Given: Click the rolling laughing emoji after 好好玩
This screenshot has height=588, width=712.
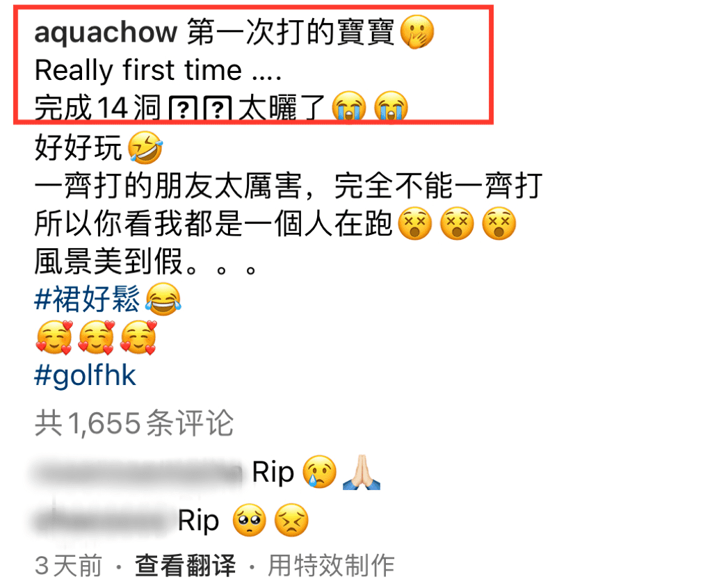Looking at the screenshot, I should coord(145,147).
